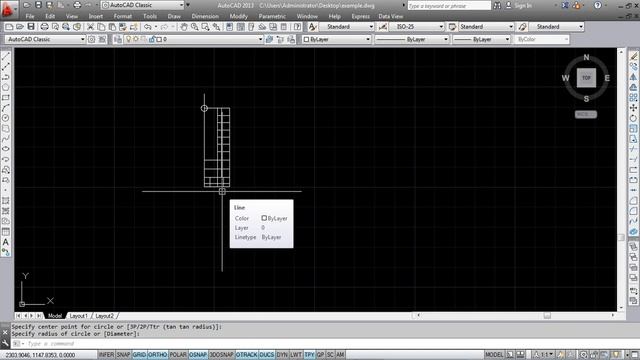Open the annotation scale 1:1 dropdown
This screenshot has height=360, width=640.
[544, 355]
